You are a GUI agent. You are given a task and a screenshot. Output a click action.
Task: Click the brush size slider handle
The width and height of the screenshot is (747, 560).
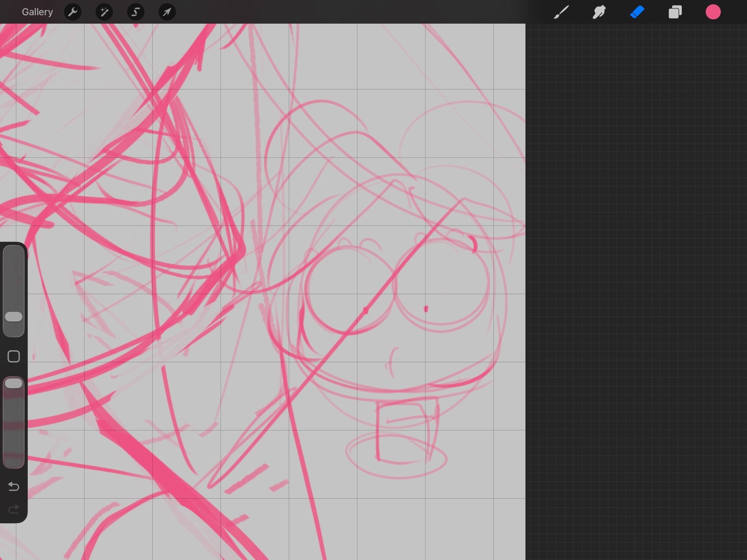(14, 317)
